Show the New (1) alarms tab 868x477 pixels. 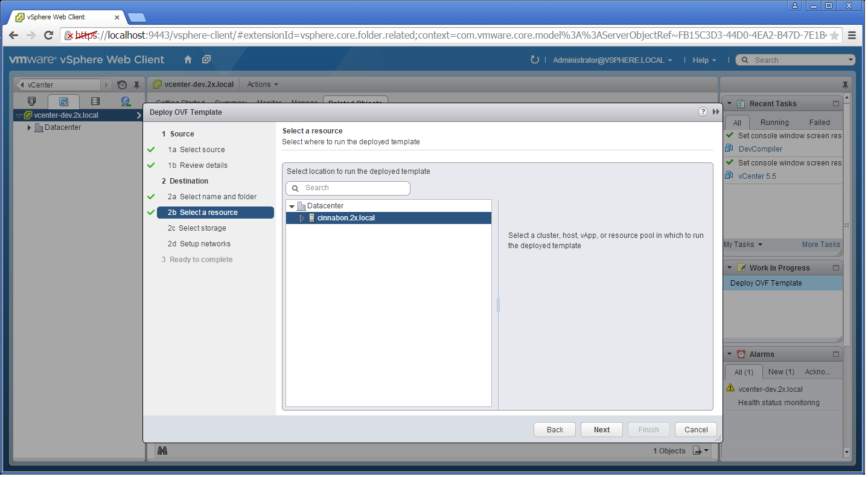(781, 372)
